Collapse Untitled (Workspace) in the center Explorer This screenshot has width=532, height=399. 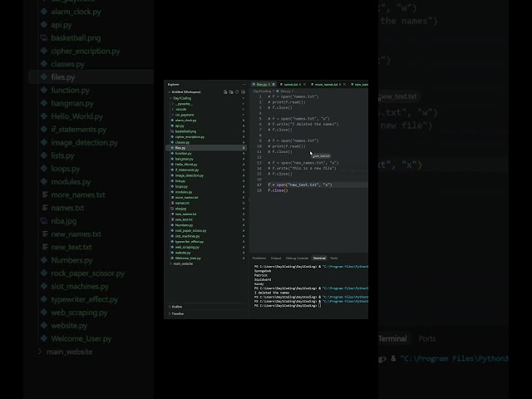click(x=170, y=92)
